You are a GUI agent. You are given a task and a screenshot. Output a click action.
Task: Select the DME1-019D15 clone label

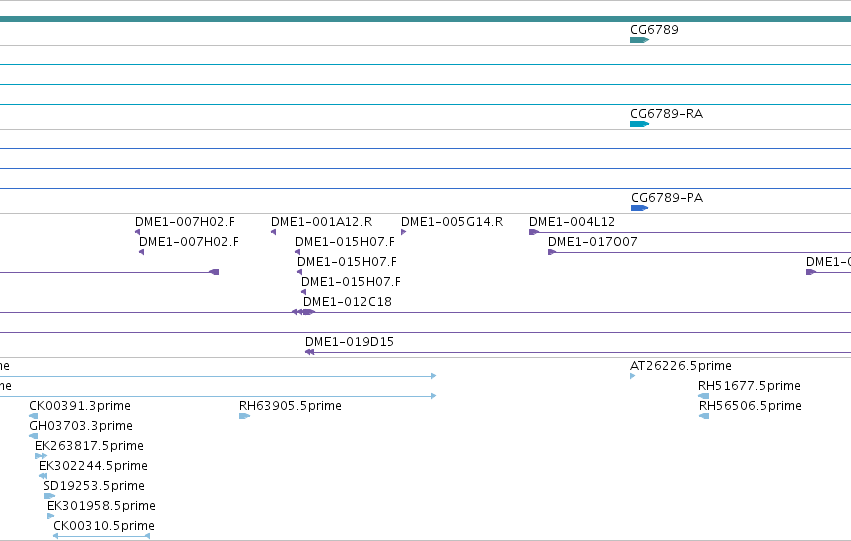click(350, 342)
